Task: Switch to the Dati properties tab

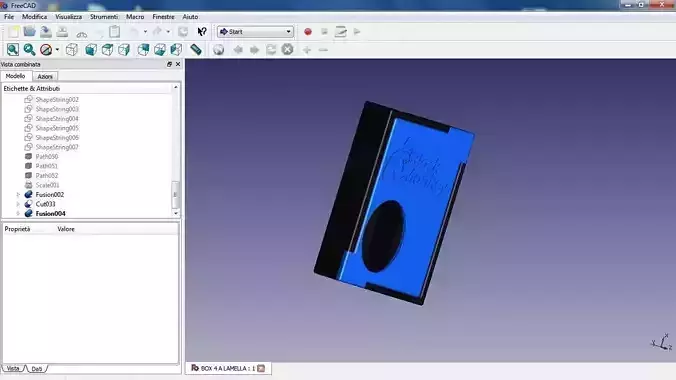Action: pos(37,369)
